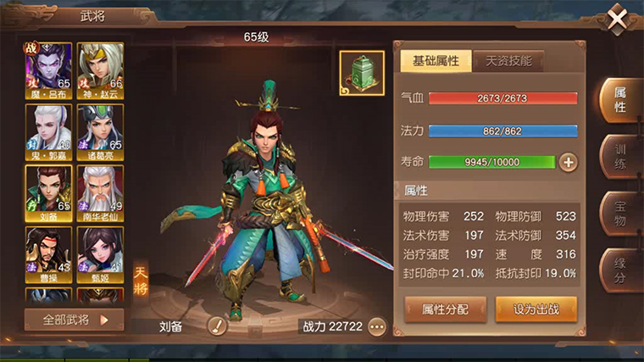Open the three-dots icon beside 战力 22722

[377, 327]
